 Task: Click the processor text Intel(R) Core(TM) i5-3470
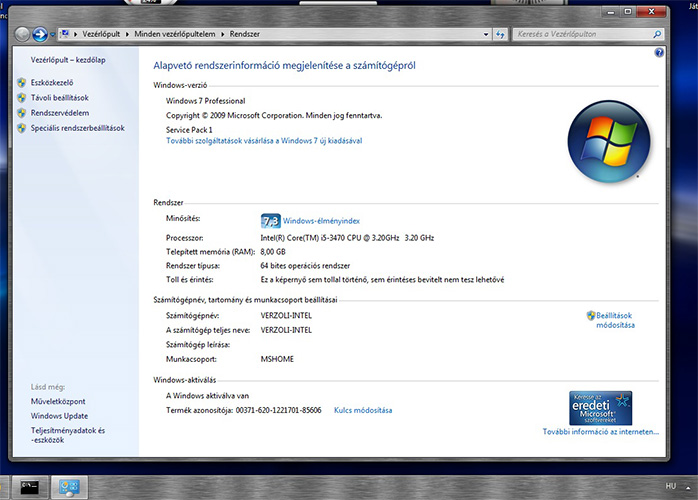coord(347,238)
